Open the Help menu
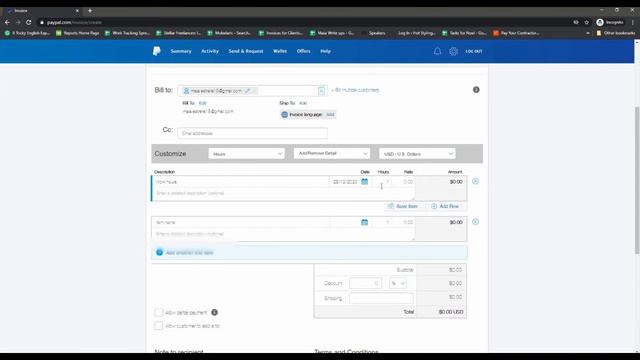 pyautogui.click(x=325, y=51)
